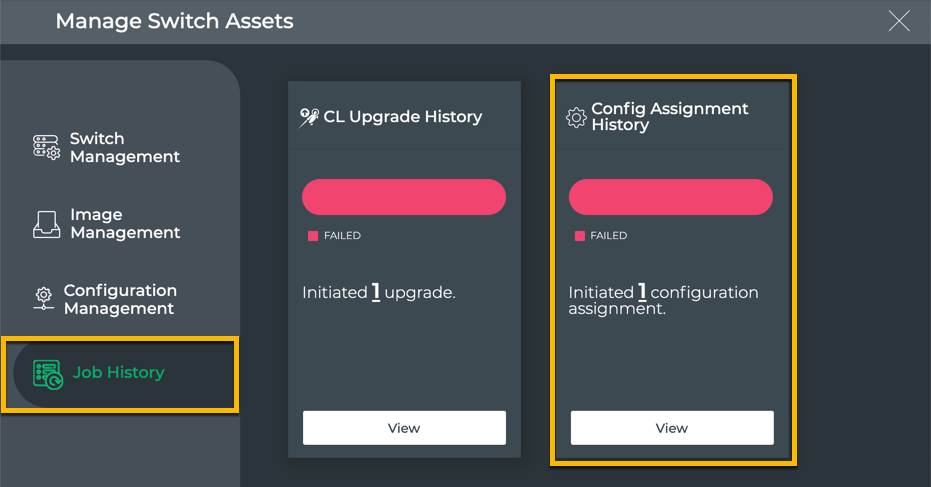Close the Manage Switch Assets dialog
Viewport: 931px width, 487px height.
point(899,21)
